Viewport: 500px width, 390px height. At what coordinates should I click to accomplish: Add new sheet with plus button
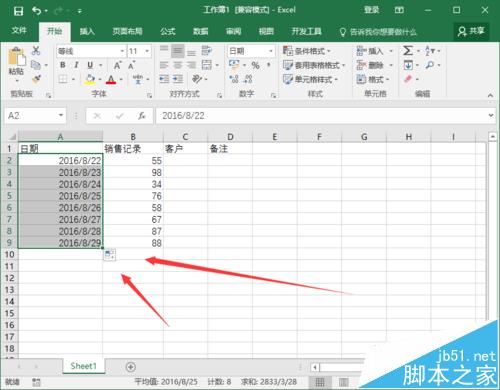131,367
